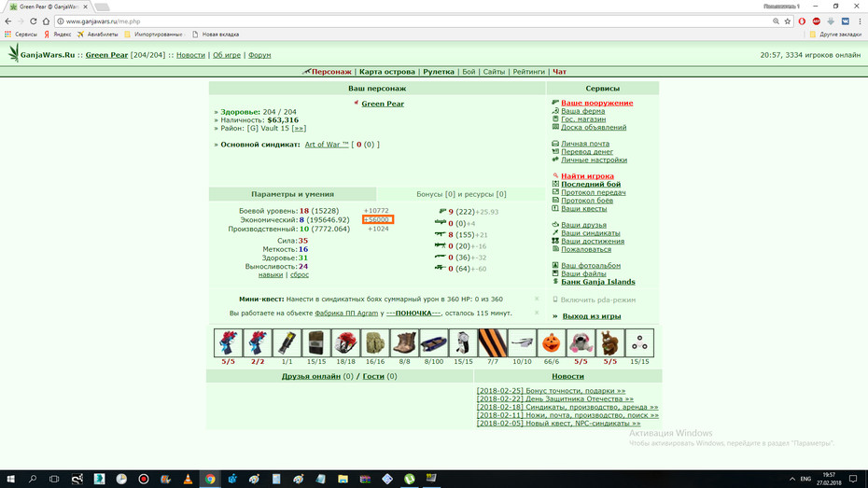Select the 15/15 wristwatch item
This screenshot has width=868, height=488.
pos(463,342)
